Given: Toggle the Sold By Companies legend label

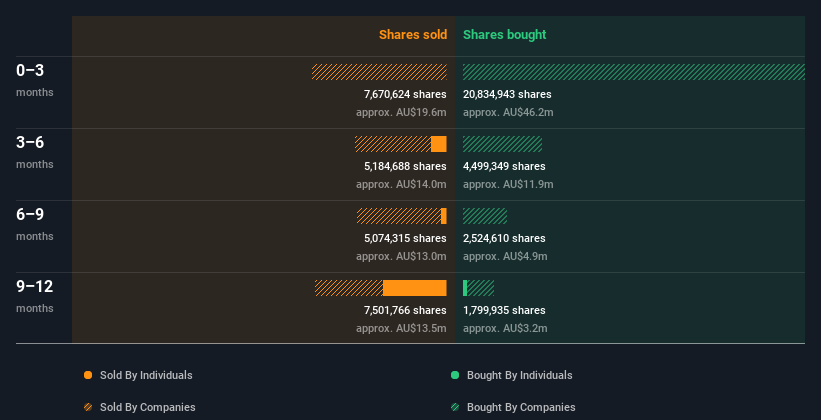Looking at the screenshot, I should pos(148,407).
